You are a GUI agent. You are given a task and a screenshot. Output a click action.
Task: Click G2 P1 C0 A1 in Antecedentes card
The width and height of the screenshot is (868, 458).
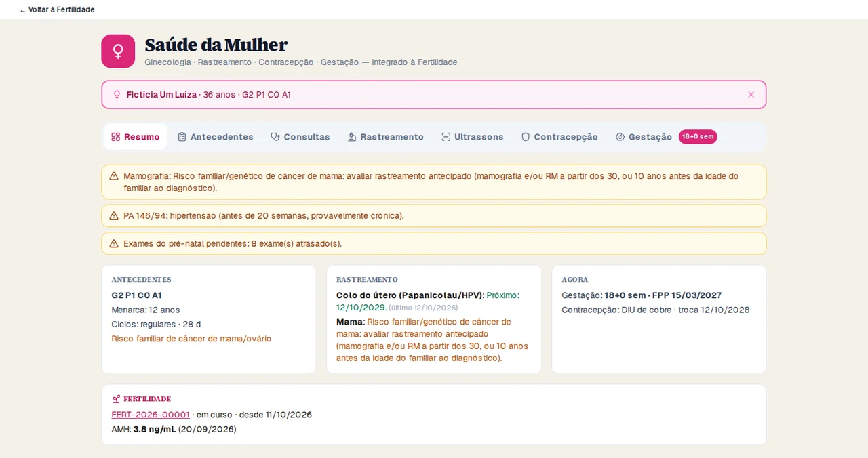136,295
